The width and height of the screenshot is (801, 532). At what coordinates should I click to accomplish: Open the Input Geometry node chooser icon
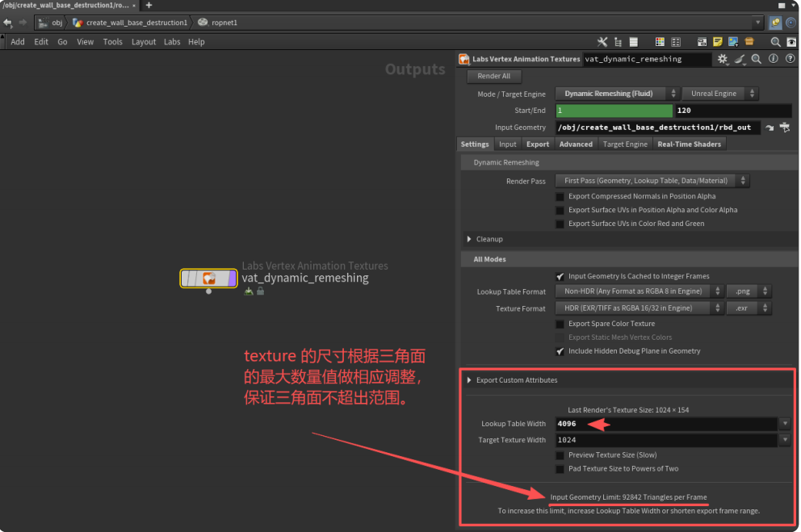(784, 128)
